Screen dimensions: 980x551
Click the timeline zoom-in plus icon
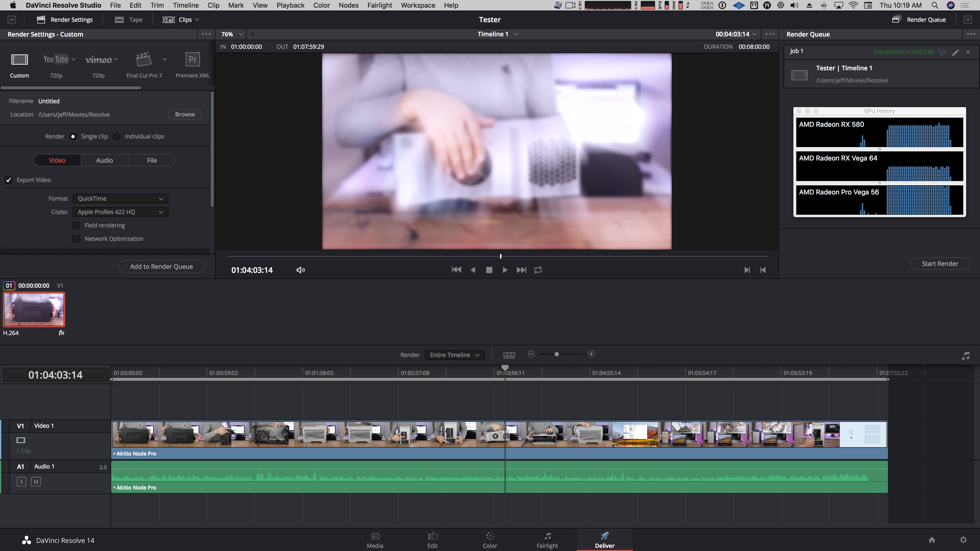pos(591,354)
